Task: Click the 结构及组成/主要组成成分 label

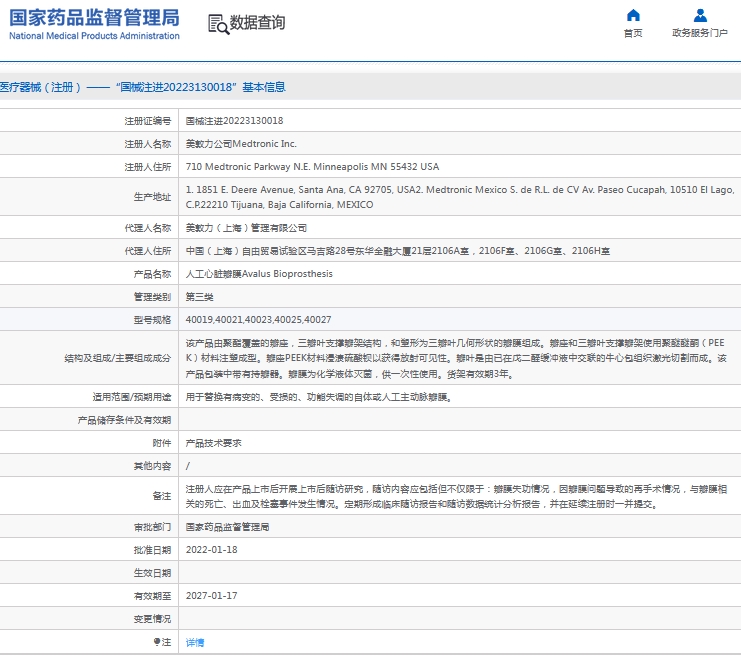Action: point(118,358)
